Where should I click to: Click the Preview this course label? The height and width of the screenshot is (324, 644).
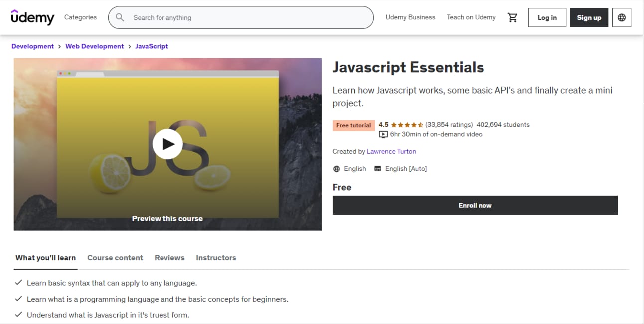(x=167, y=218)
